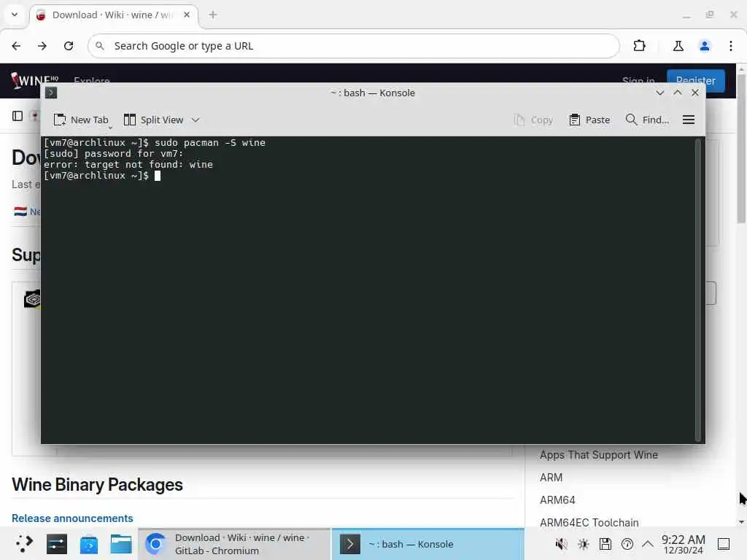Close the Download Wiki wine tab
The height and width of the screenshot is (560, 747).
187,15
